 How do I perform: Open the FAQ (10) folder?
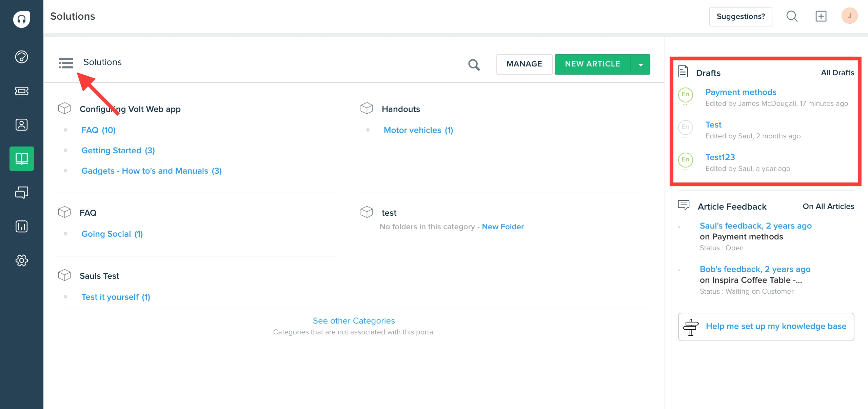click(x=98, y=130)
